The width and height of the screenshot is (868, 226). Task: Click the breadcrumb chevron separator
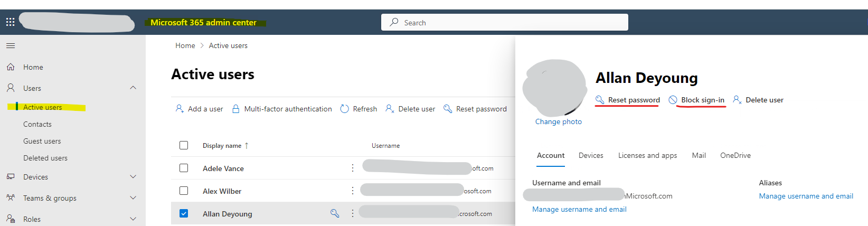click(202, 46)
